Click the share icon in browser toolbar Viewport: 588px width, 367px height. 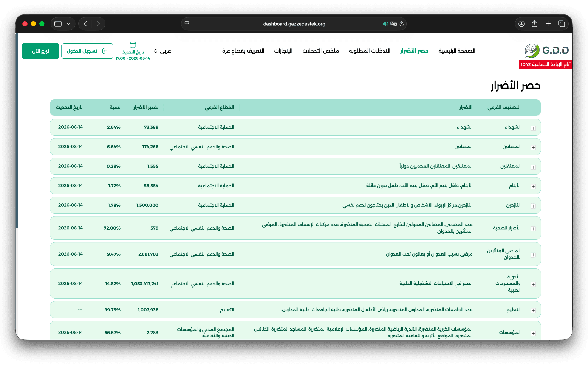tap(534, 24)
